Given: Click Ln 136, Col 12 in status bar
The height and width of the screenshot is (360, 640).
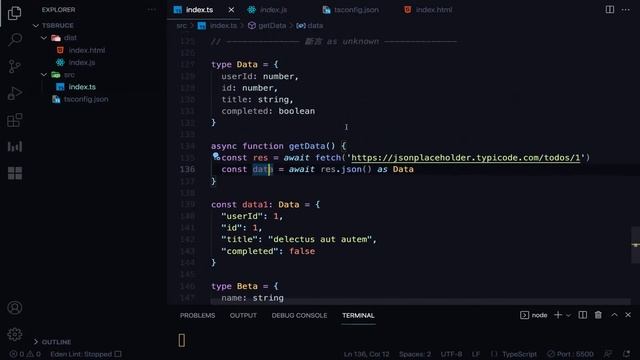Looking at the screenshot, I should point(366,354).
